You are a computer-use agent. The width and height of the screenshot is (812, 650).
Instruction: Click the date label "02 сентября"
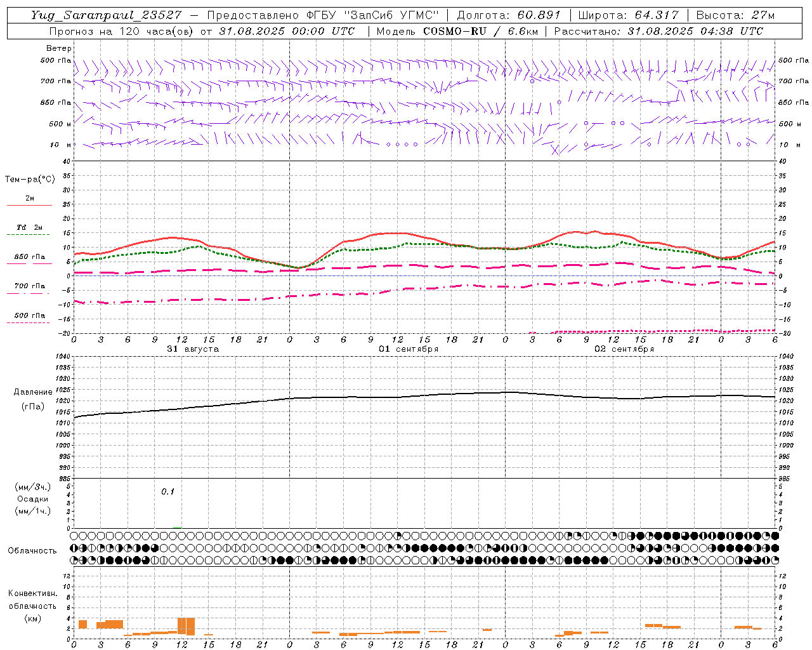624,349
